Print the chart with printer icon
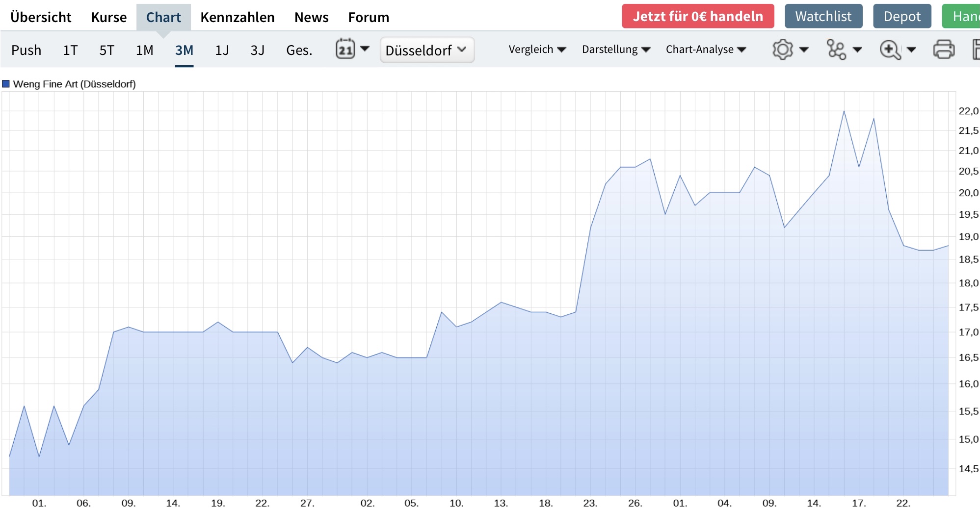Image resolution: width=980 pixels, height=508 pixels. click(x=944, y=50)
